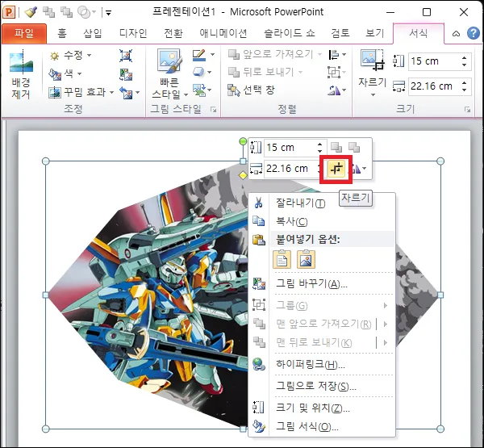Screen dimensions: 484x448
Task: Switch to the 검토 tab
Action: tap(340, 33)
